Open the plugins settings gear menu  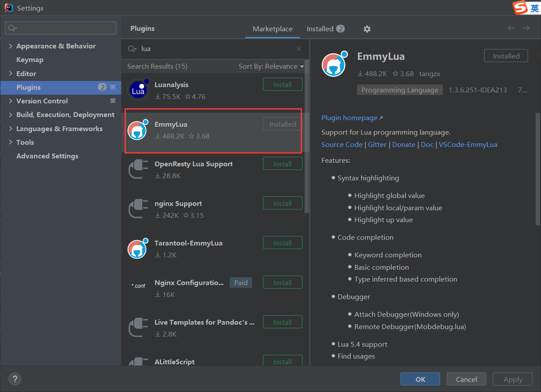pyautogui.click(x=367, y=29)
